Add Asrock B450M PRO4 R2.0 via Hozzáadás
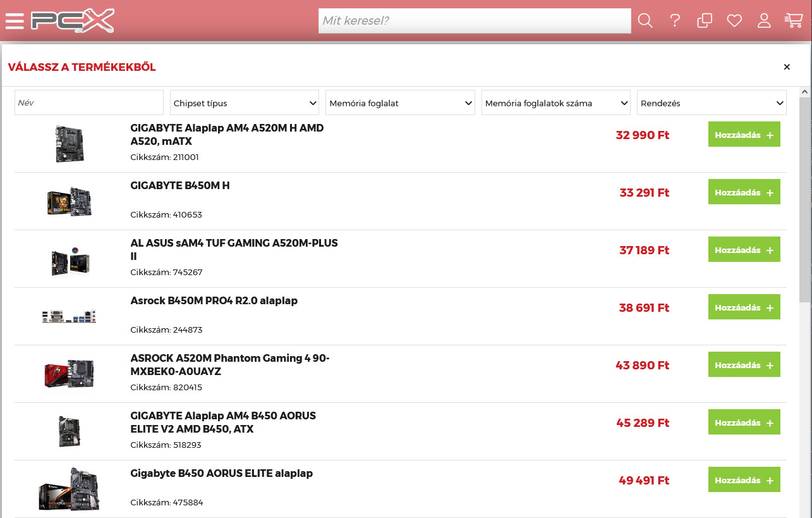This screenshot has height=518, width=812. tap(744, 307)
